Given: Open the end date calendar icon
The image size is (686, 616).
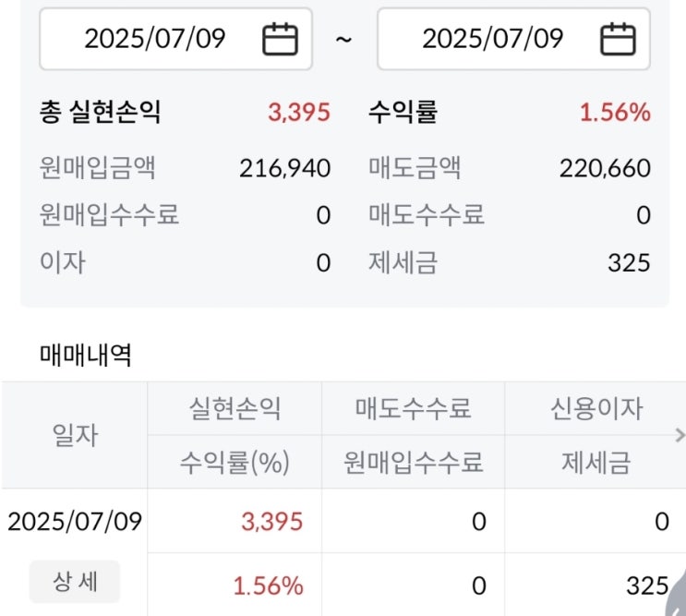Looking at the screenshot, I should tap(618, 39).
